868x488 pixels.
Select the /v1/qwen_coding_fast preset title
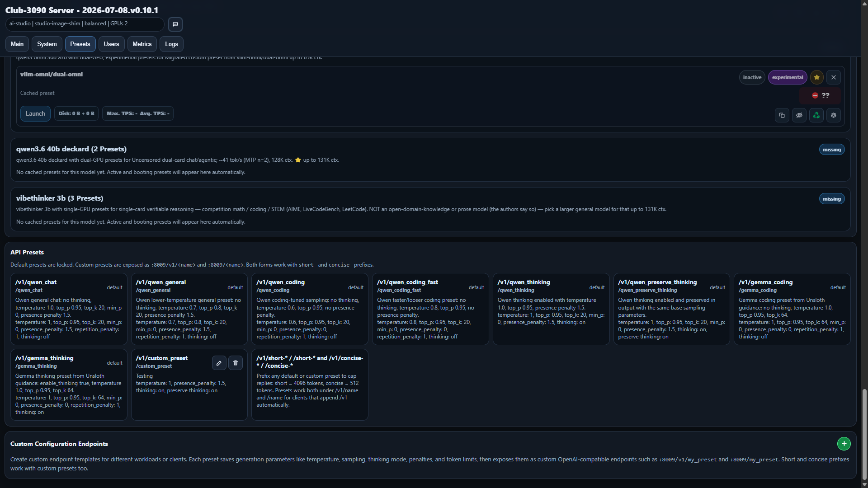coord(407,282)
